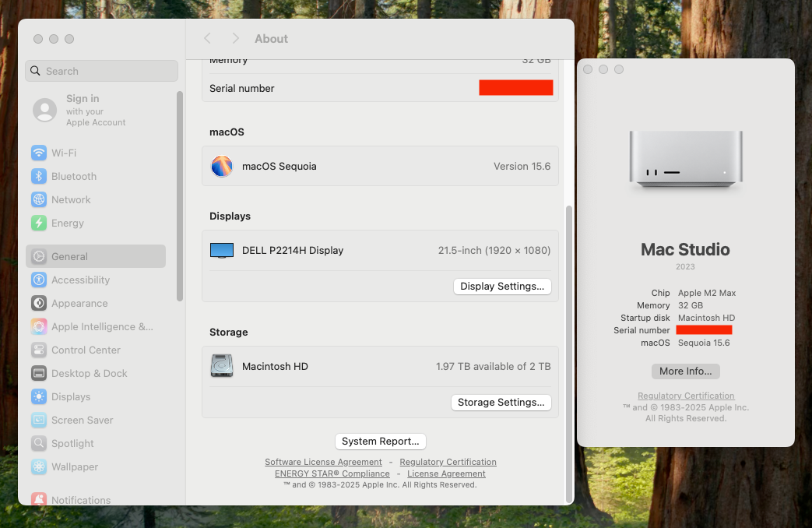The width and height of the screenshot is (812, 528).
Task: Click the Wi-Fi icon in sidebar
Action: [x=39, y=153]
